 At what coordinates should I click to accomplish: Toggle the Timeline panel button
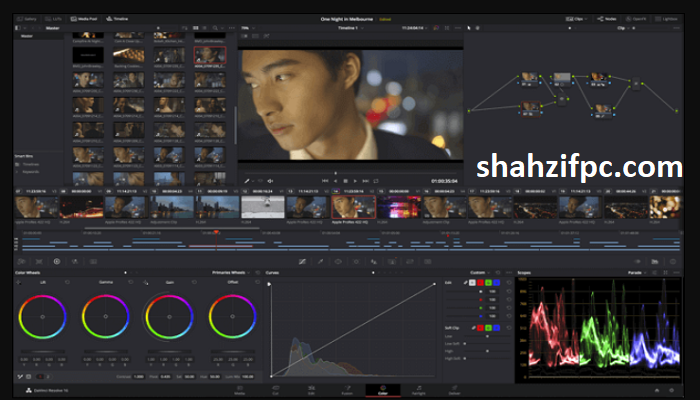click(x=117, y=19)
